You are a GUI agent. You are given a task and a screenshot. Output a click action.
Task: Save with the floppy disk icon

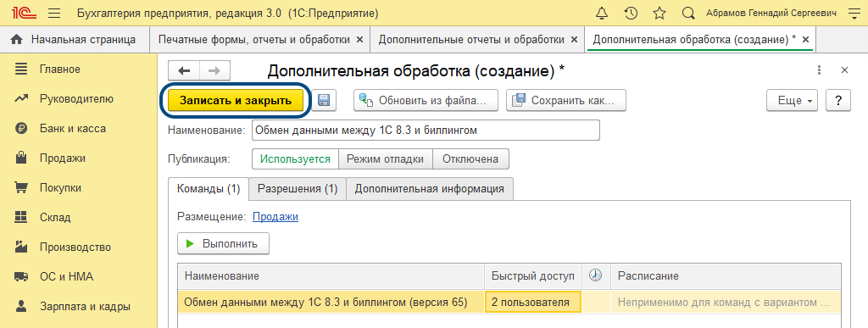click(x=324, y=101)
